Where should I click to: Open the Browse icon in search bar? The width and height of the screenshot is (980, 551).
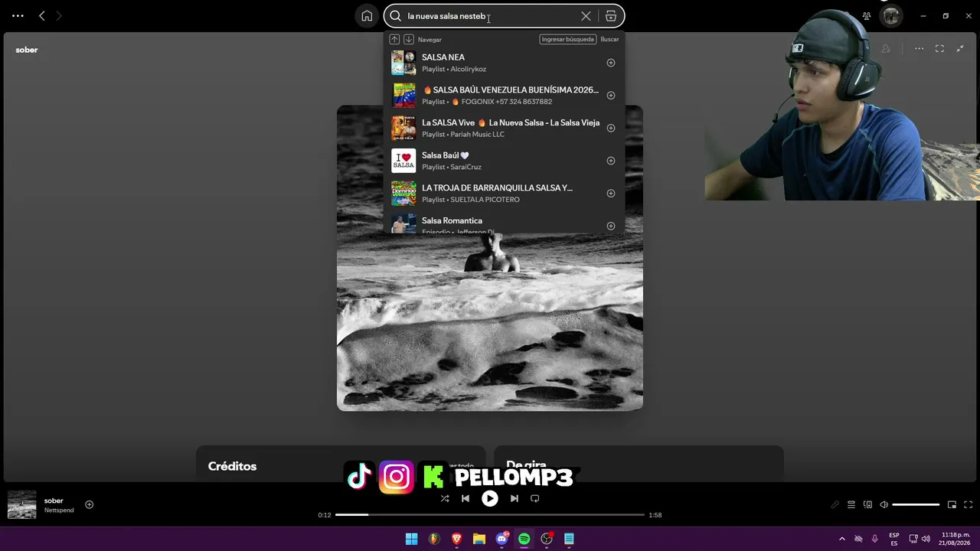611,16
